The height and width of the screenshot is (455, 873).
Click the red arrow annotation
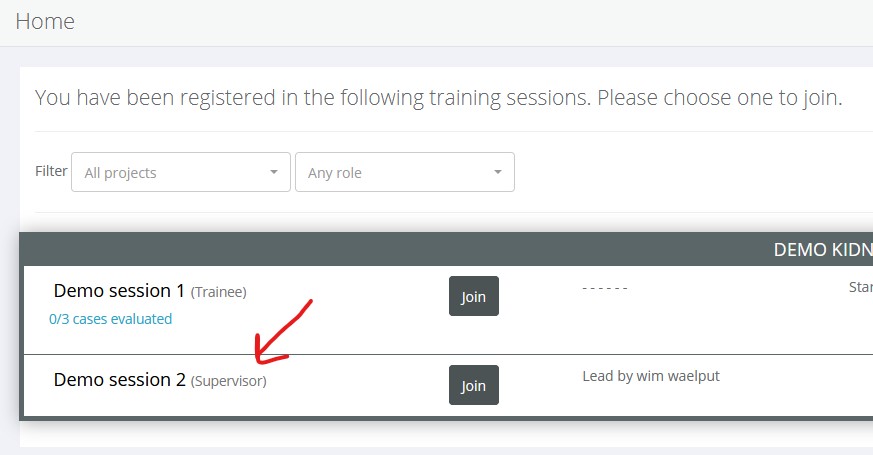(x=285, y=332)
